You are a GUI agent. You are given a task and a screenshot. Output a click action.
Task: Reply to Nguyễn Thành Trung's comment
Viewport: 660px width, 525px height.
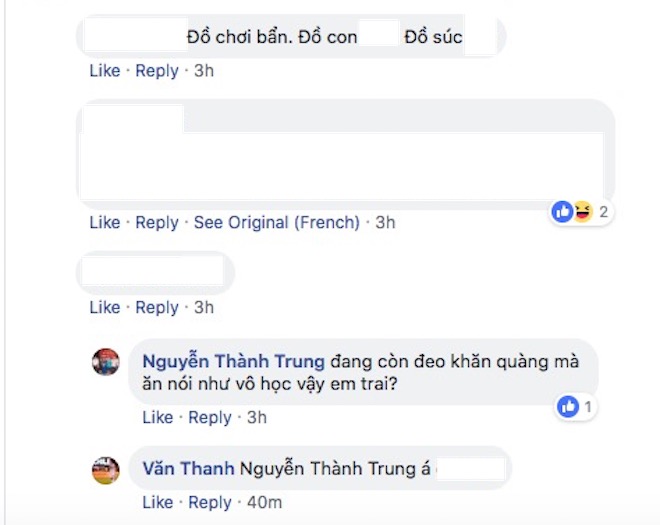(x=210, y=418)
